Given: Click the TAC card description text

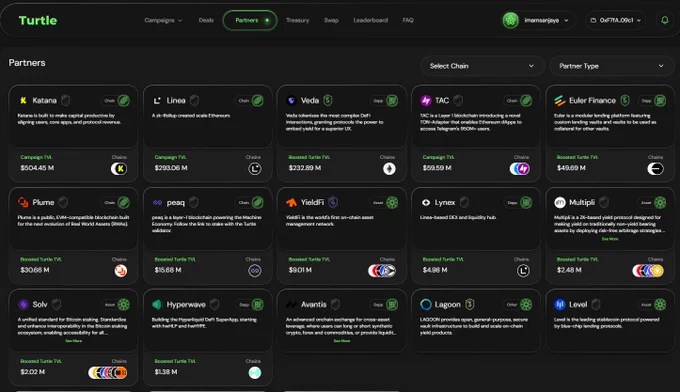Looking at the screenshot, I should click(x=471, y=122).
